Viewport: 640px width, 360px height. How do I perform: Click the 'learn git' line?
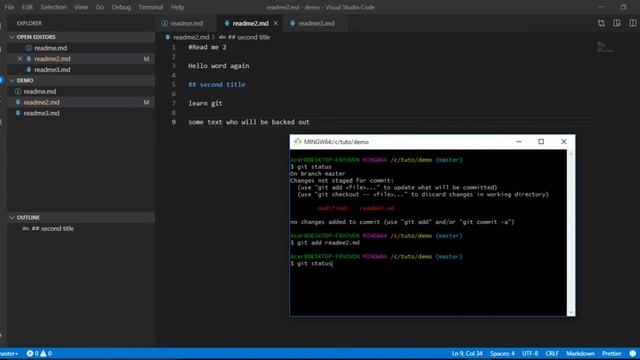point(205,103)
